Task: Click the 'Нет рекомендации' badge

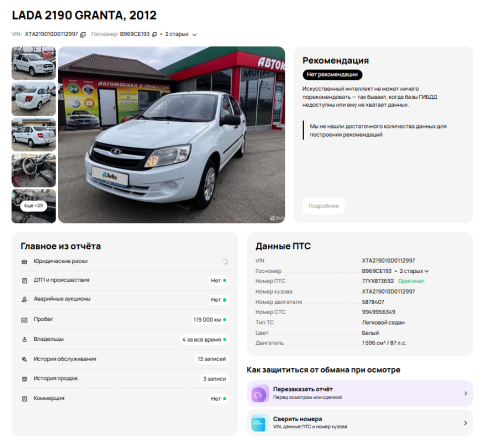Action: [x=332, y=75]
